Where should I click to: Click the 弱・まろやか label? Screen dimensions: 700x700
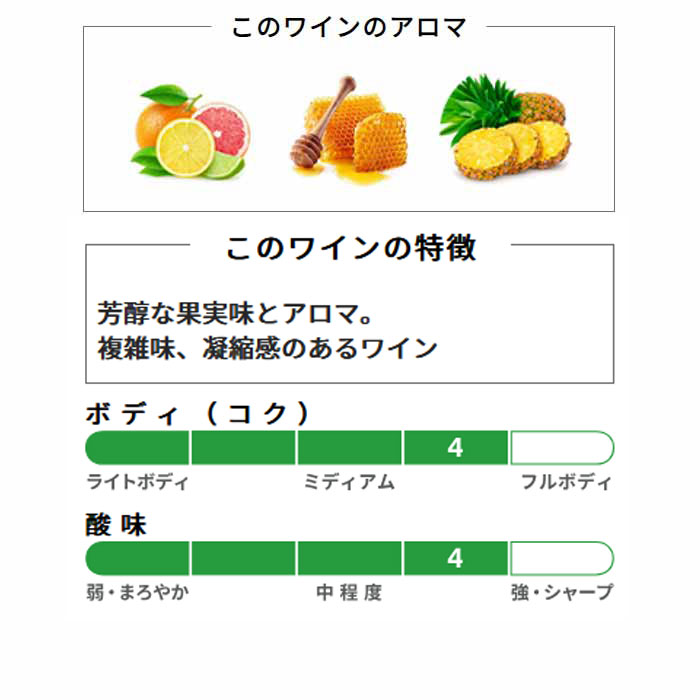138,592
